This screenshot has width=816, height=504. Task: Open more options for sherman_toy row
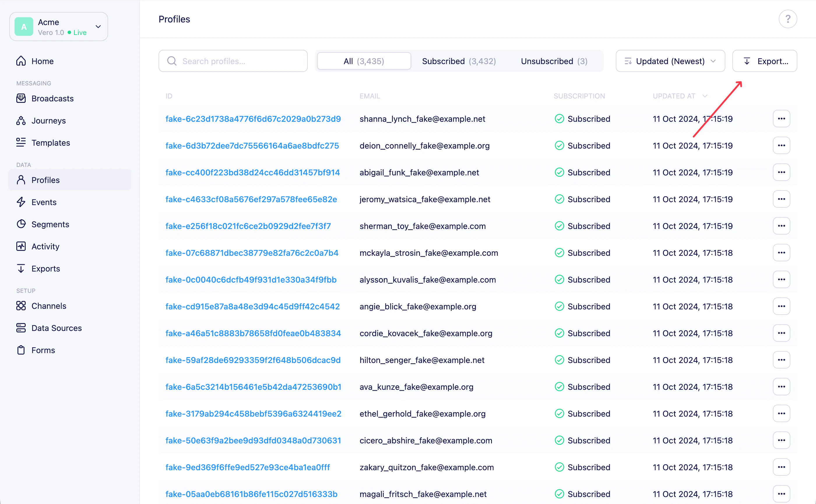(x=781, y=226)
